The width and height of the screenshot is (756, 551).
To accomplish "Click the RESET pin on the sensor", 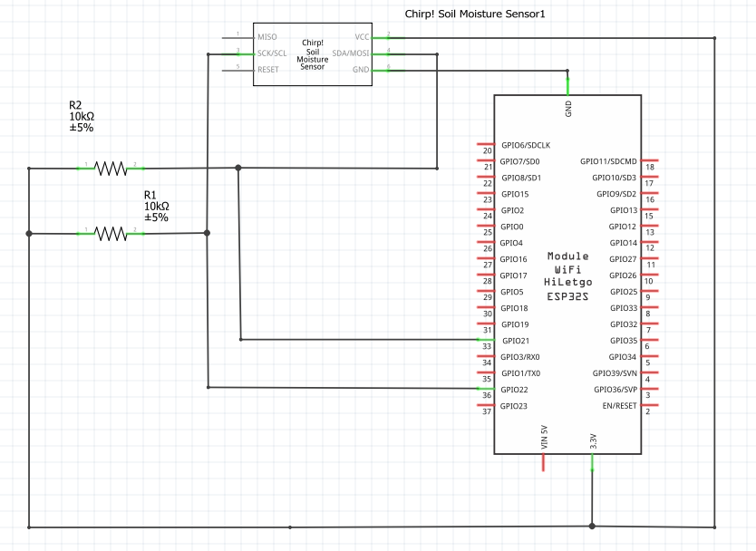I will tap(268, 70).
